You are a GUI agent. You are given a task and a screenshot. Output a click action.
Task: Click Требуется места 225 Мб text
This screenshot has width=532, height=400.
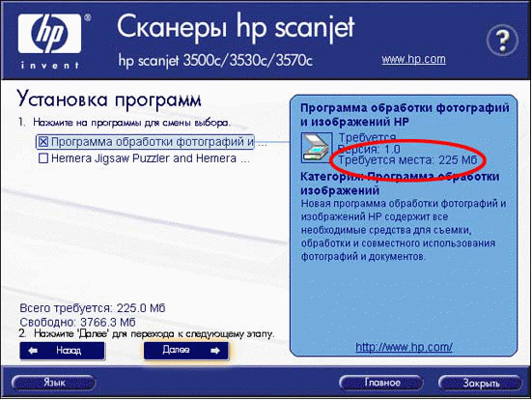(x=407, y=160)
